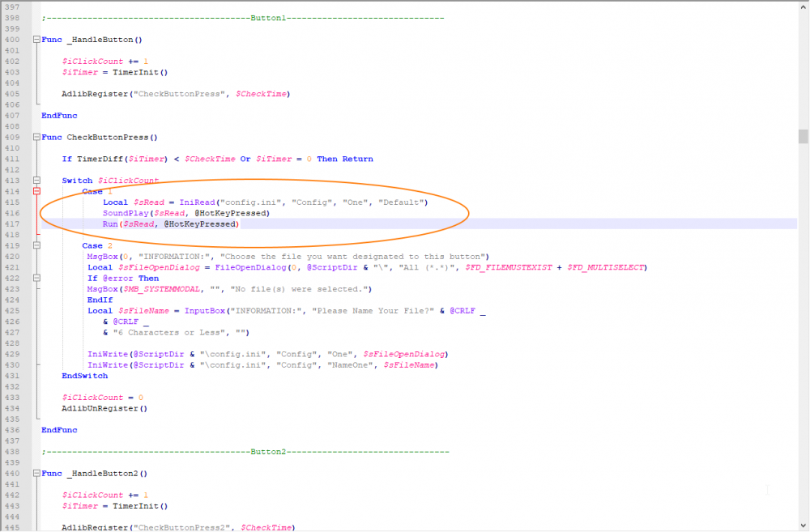Click line number 445 in the margin
The height and width of the screenshot is (532, 810).
[12, 527]
